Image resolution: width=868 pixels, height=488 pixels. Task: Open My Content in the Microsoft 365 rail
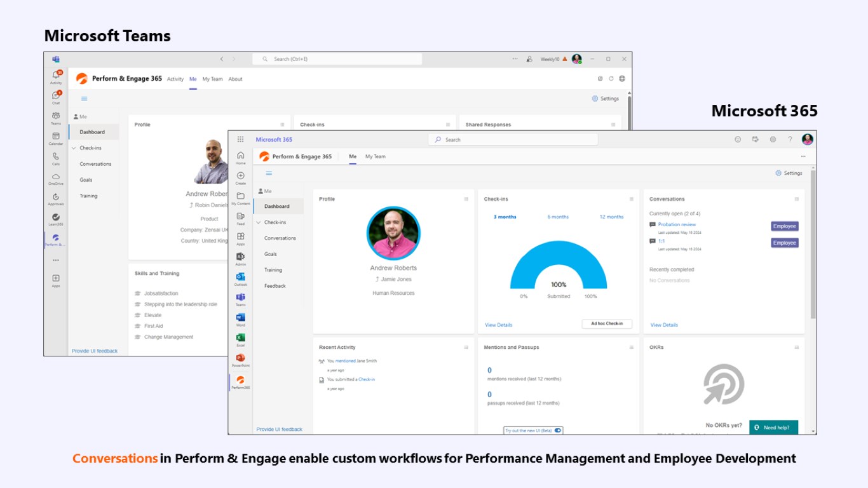240,198
